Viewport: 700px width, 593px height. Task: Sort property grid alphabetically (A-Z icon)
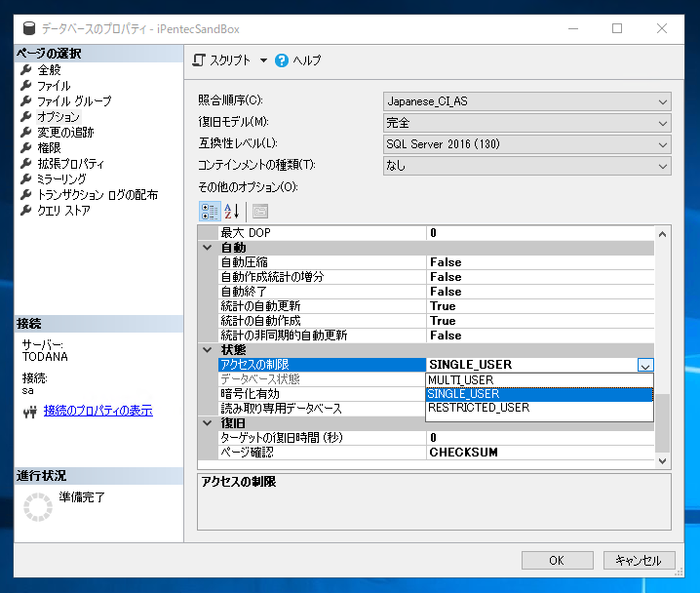pyautogui.click(x=232, y=212)
